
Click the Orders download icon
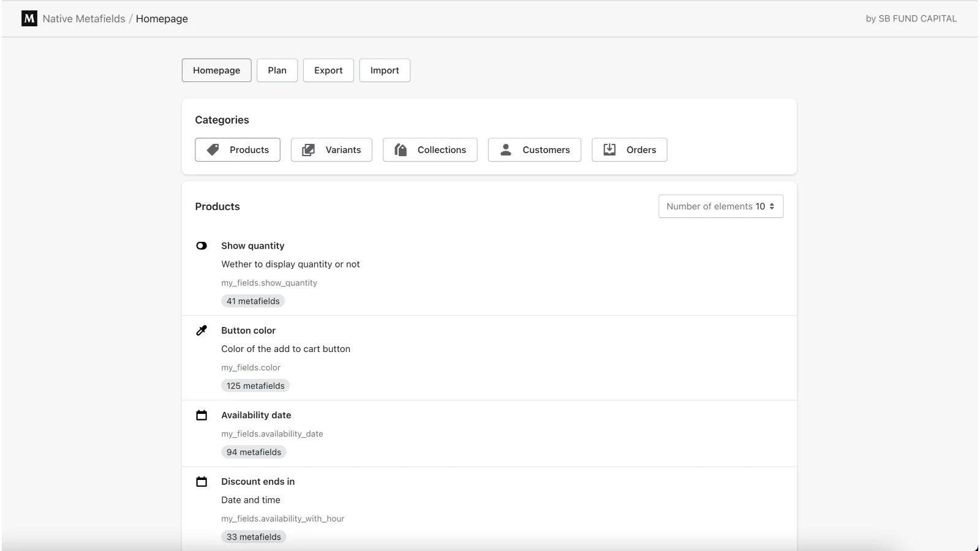click(x=610, y=149)
